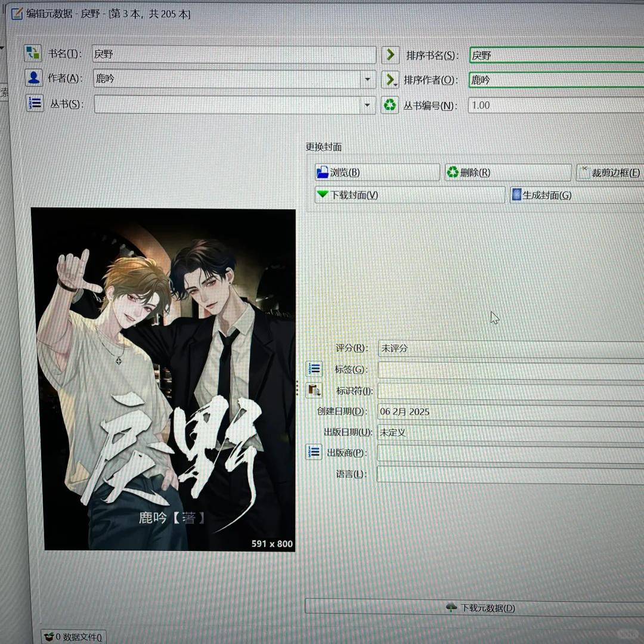Click the 创建日期 field showing 06 2月 2025
This screenshot has height=644, width=644.
coord(510,411)
